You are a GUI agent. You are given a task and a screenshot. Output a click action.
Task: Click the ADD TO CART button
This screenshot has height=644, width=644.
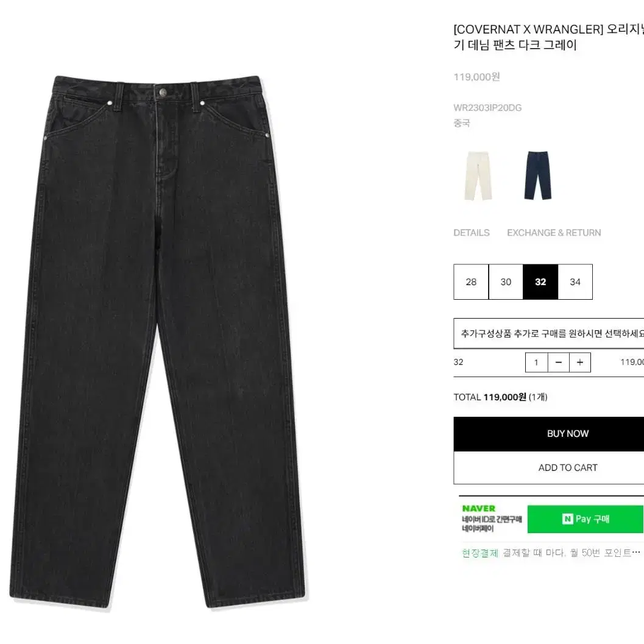(549, 468)
